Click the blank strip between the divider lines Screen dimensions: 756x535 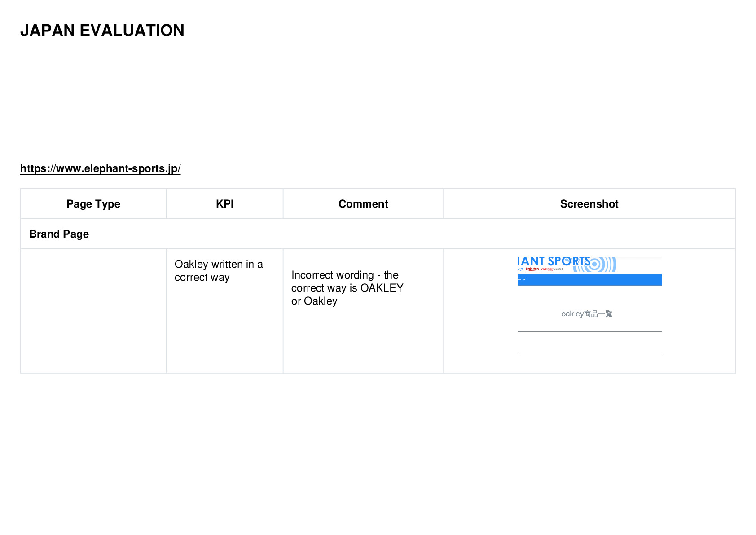point(589,342)
